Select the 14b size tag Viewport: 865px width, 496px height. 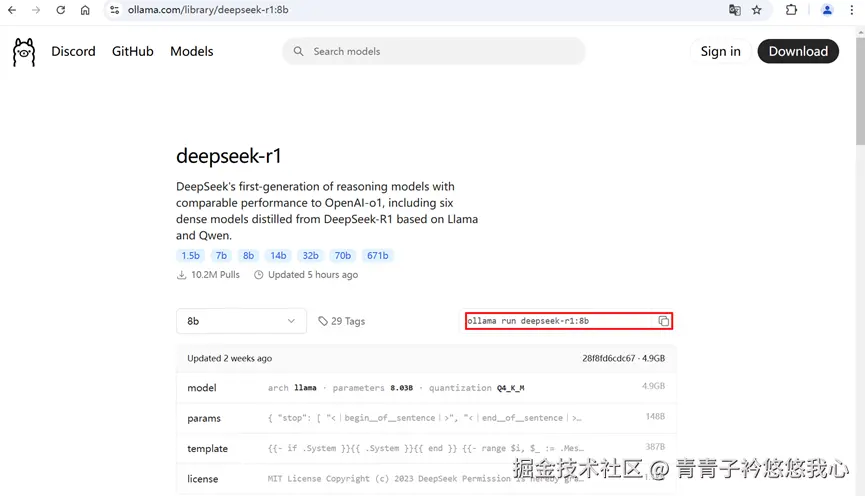[x=278, y=255]
